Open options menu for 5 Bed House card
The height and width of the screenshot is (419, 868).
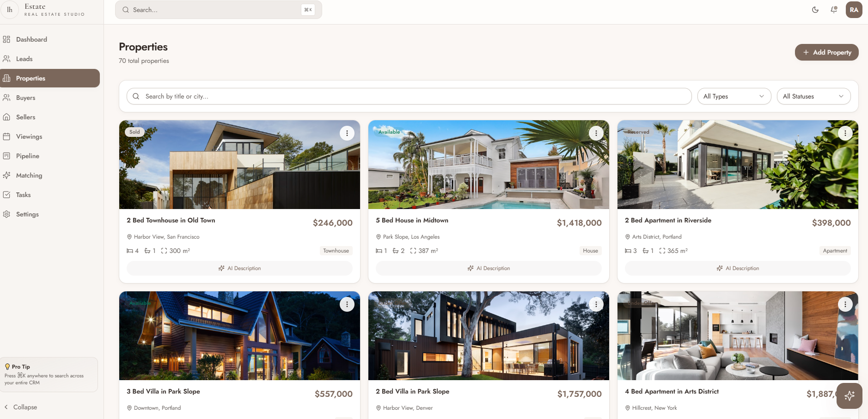click(596, 133)
